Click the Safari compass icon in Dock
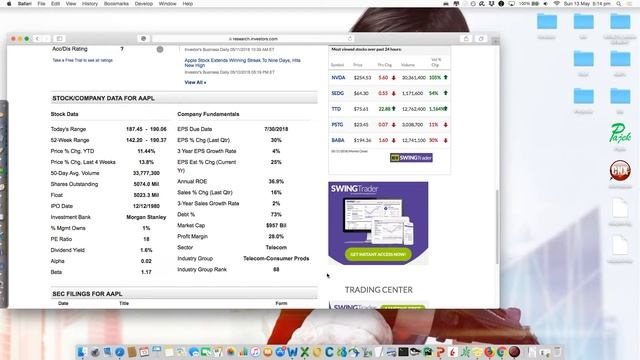Viewport: 640px width, 360px height. pyautogui.click(x=120, y=352)
